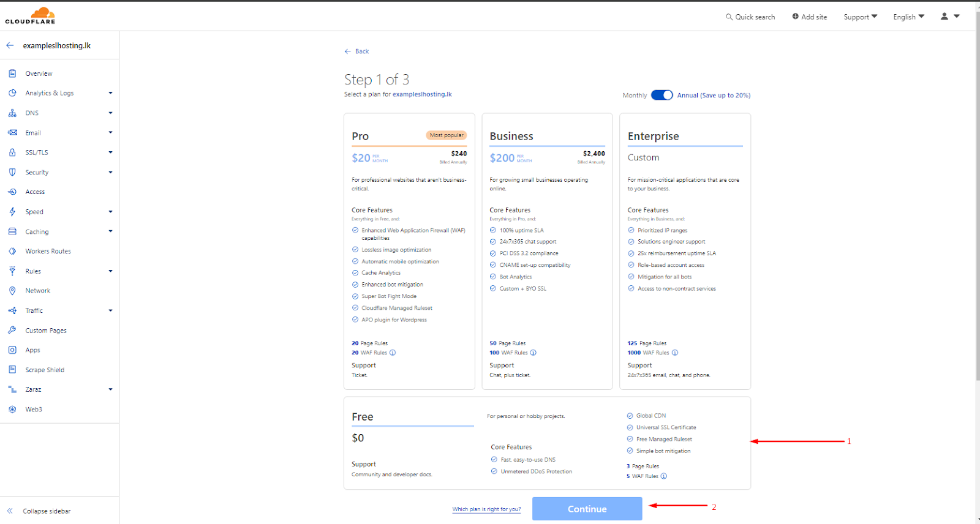The width and height of the screenshot is (980, 524).
Task: Click the Continue button
Action: 587,509
